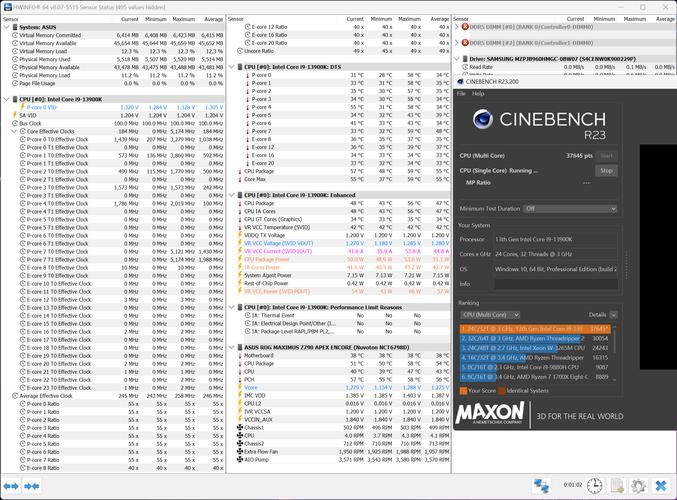The width and height of the screenshot is (677, 500).
Task: Collapse the Intel Core i9-13900K DTS group
Action: [x=231, y=67]
